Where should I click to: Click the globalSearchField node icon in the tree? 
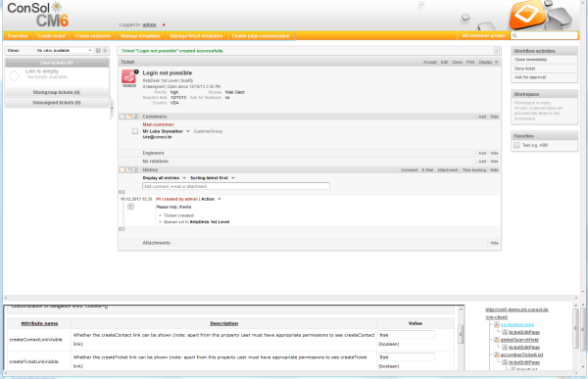497,340
